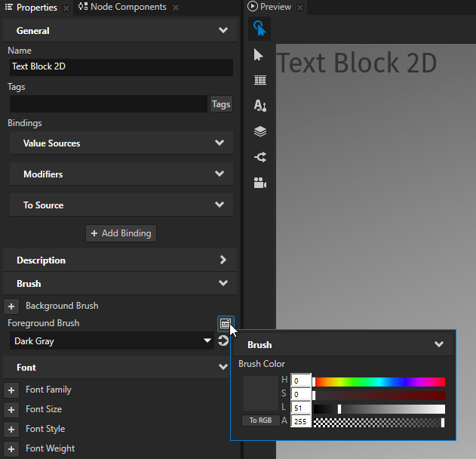476x459 pixels.
Task: Close the Preview tab
Action: (300, 8)
